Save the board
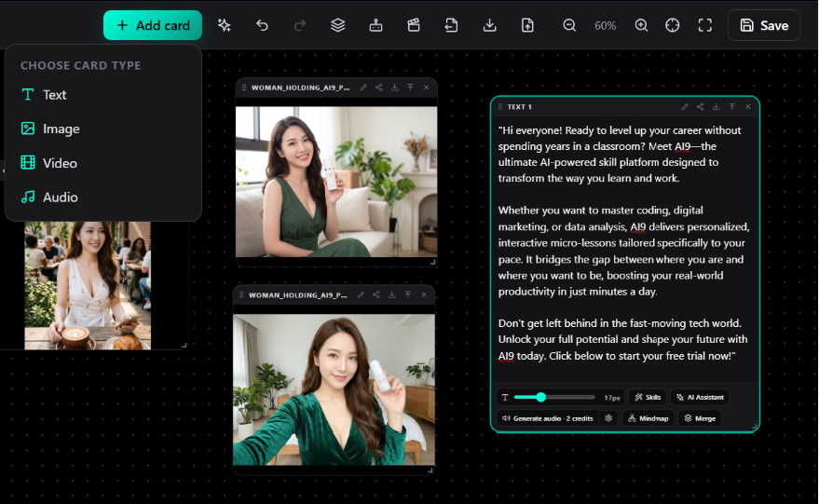 pyautogui.click(x=764, y=25)
